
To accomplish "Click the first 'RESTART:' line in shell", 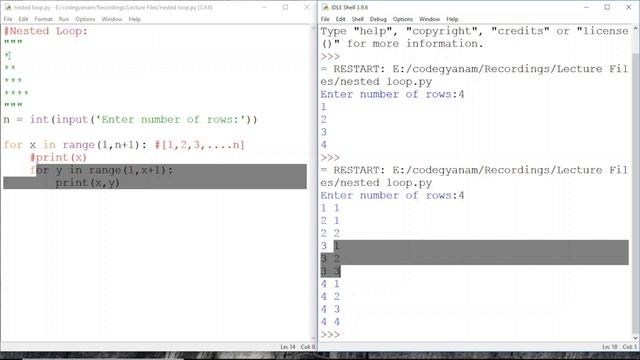I will pyautogui.click(x=474, y=69).
